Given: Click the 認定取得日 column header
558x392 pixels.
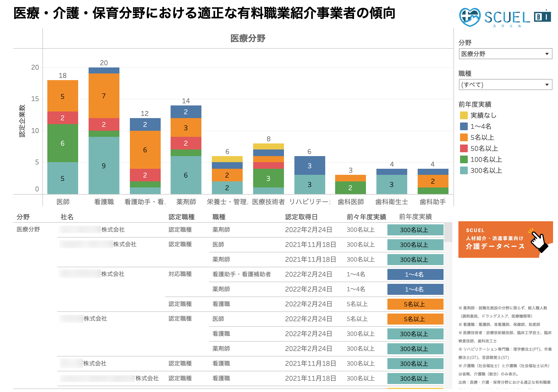Looking at the screenshot, I should tap(301, 217).
